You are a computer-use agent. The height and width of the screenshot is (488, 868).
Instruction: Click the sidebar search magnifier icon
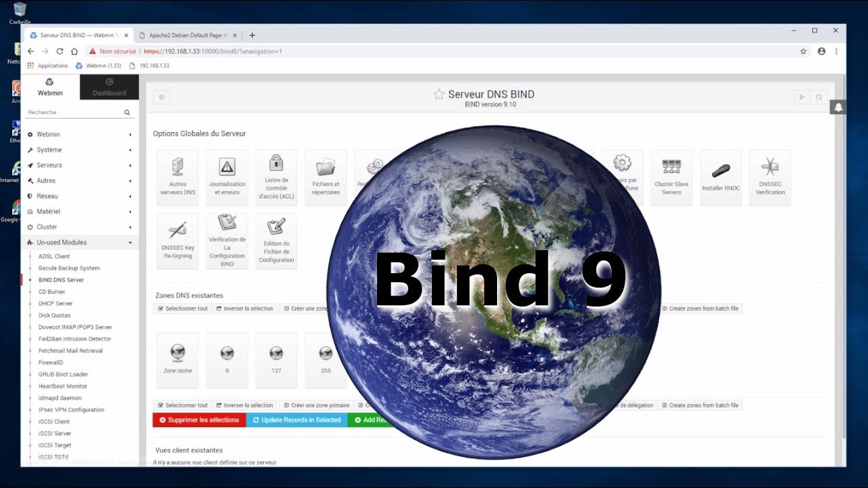coord(127,113)
